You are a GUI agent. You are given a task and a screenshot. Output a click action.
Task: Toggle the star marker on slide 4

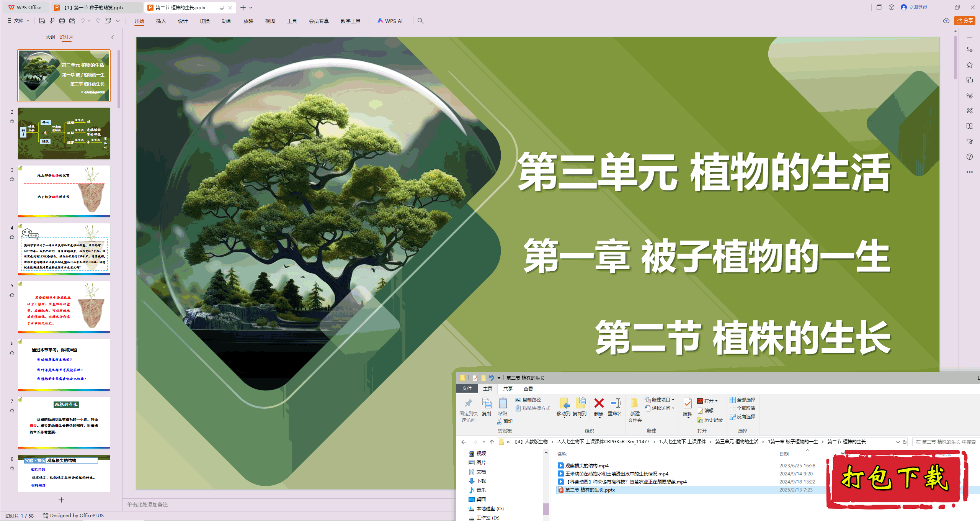[12, 237]
